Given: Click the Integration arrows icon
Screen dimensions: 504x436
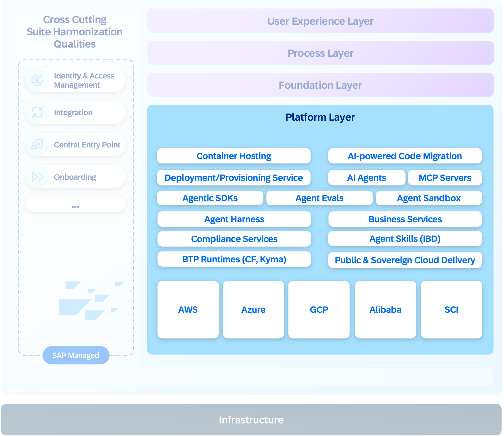Looking at the screenshot, I should [x=37, y=112].
